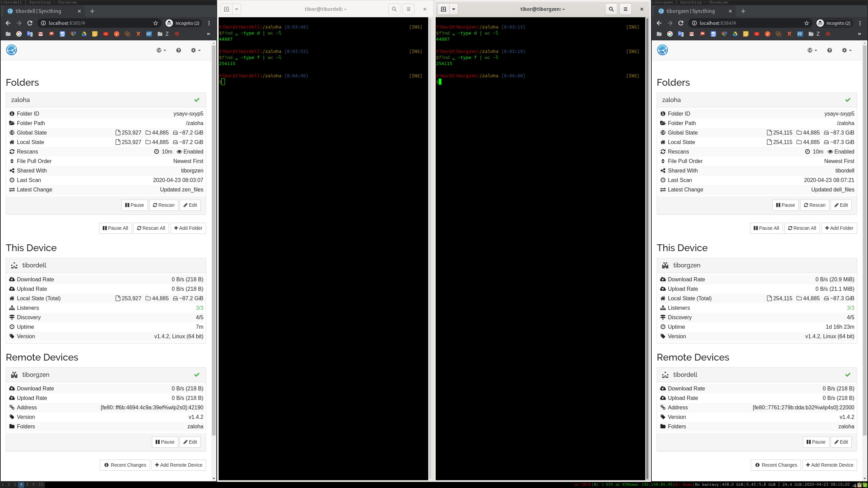Viewport: 868px width, 488px height.
Task: Click Add Remote Device on the right dashboard
Action: click(x=830, y=465)
